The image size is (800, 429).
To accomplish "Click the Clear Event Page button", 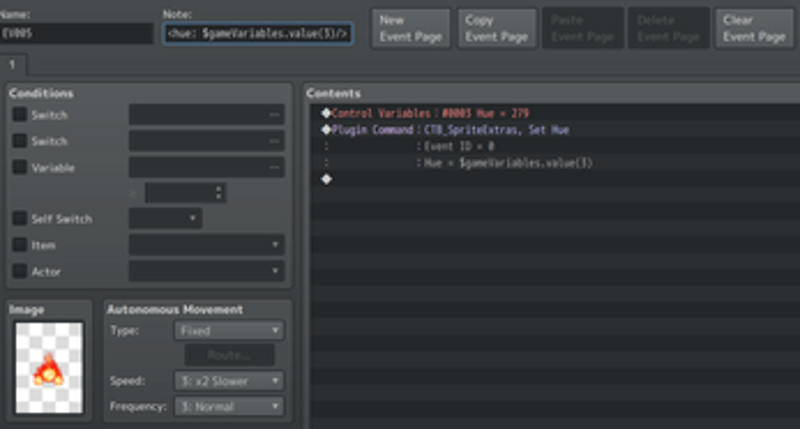I will click(755, 28).
